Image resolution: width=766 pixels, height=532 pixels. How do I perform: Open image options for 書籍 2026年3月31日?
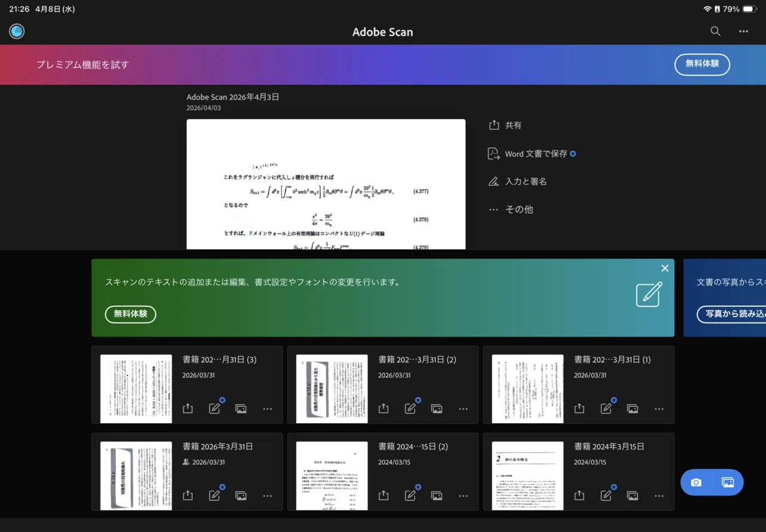point(241,495)
